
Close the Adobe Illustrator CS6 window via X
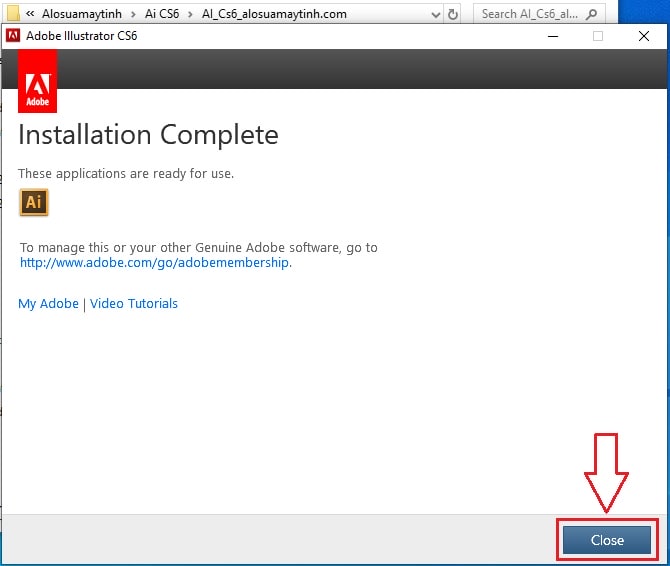[644, 36]
